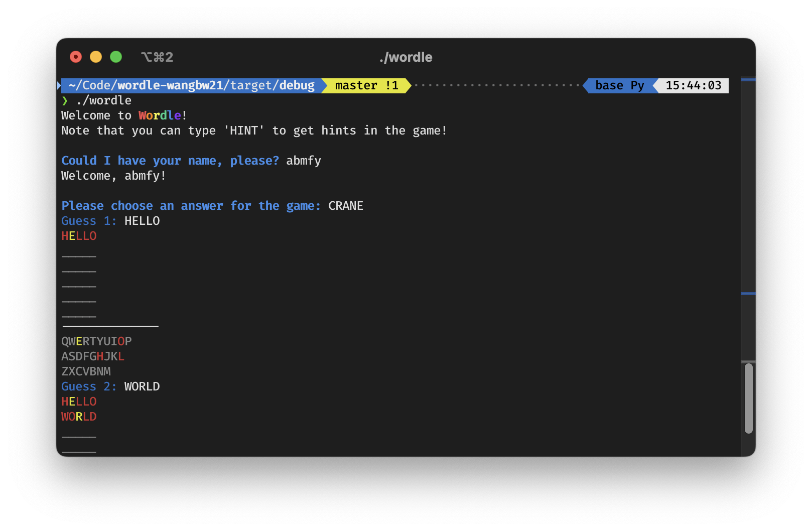Click the white 'HELLO' typed after Guess 1
This screenshot has width=812, height=531.
(142, 221)
